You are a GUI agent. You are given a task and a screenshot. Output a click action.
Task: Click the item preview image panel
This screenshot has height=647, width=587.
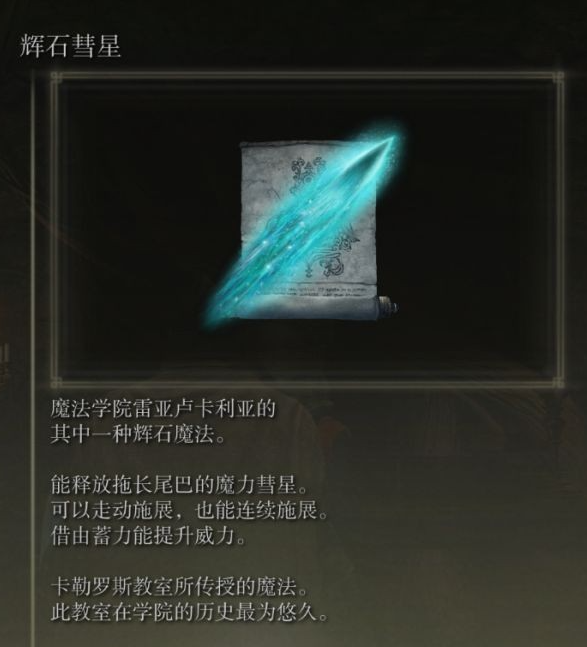click(307, 229)
